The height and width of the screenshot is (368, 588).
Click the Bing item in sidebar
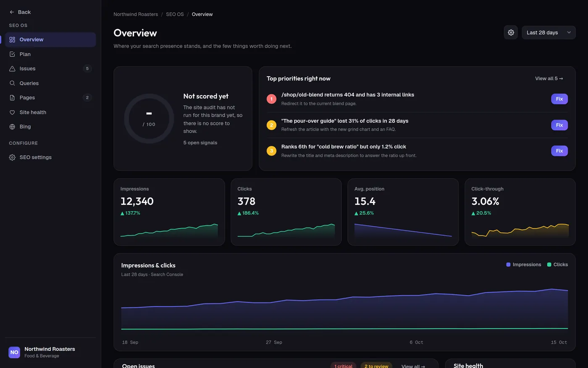coord(50,127)
